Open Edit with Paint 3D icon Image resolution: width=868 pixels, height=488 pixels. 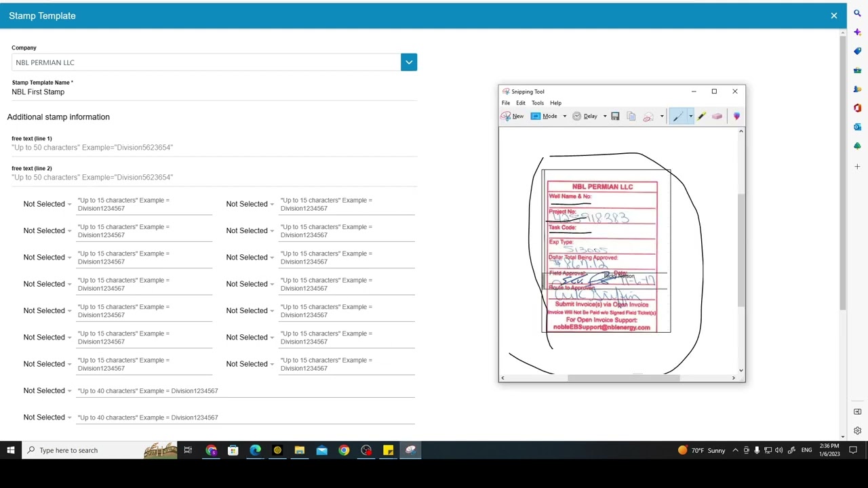point(736,116)
